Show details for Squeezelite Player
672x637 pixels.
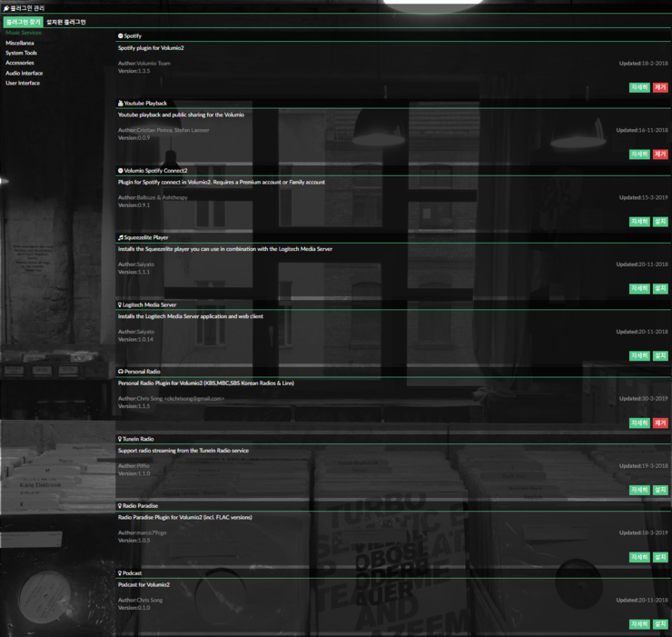coord(639,289)
